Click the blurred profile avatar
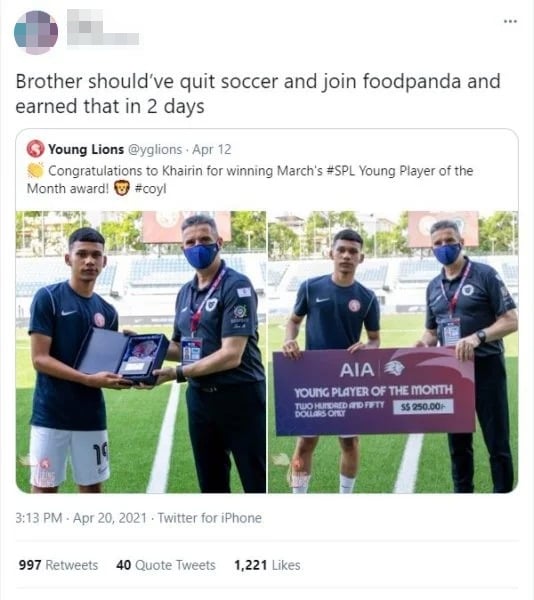 [36, 33]
